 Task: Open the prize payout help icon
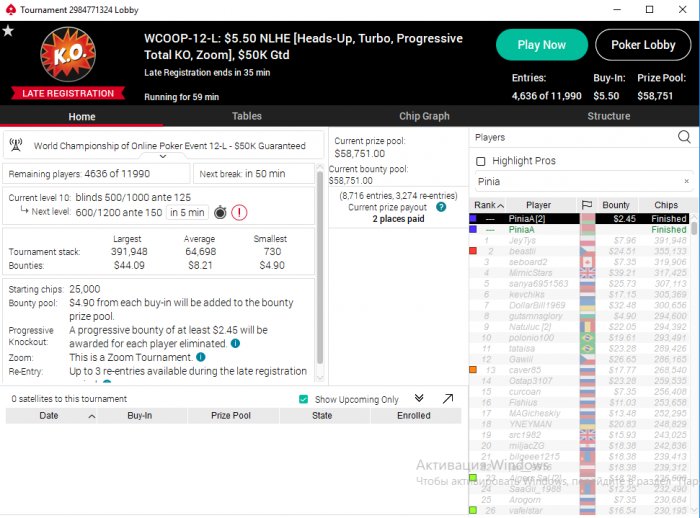point(441,207)
